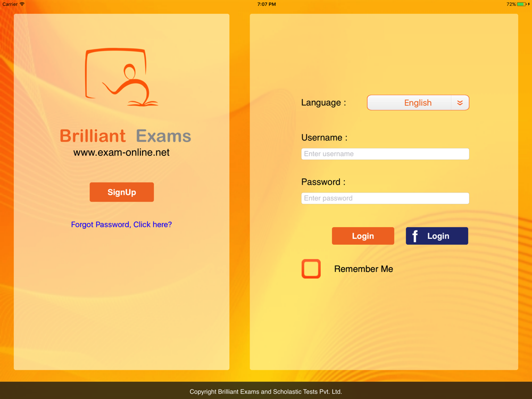
Task: Click the 7:07 PM clock in status bar
Action: click(267, 4)
